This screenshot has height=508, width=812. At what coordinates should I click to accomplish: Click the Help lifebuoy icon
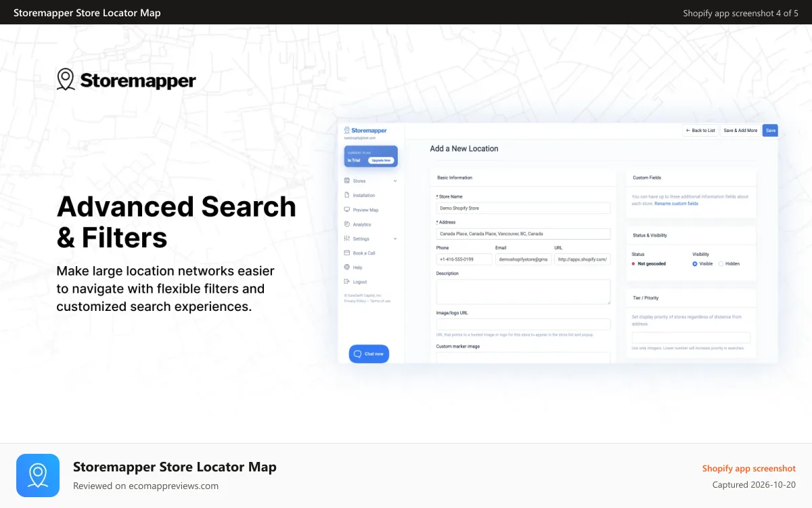[346, 267]
